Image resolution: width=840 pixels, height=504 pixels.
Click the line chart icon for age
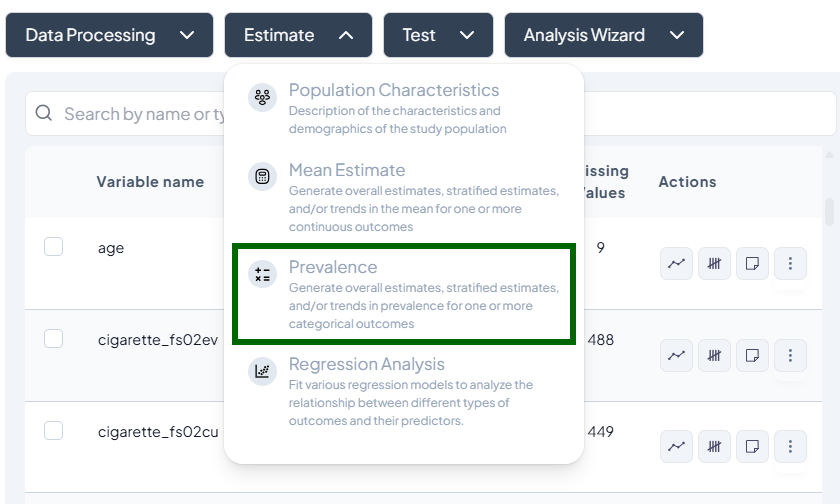point(677,264)
